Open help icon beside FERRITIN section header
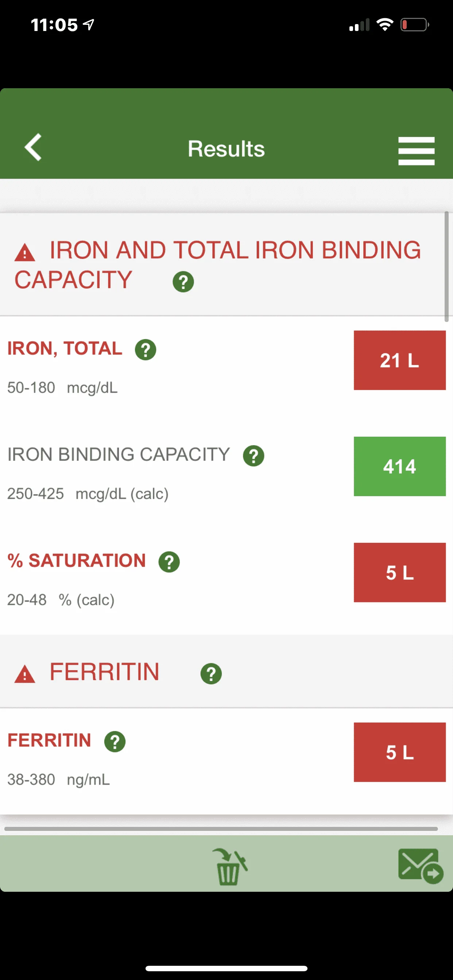The image size is (453, 980). click(211, 674)
